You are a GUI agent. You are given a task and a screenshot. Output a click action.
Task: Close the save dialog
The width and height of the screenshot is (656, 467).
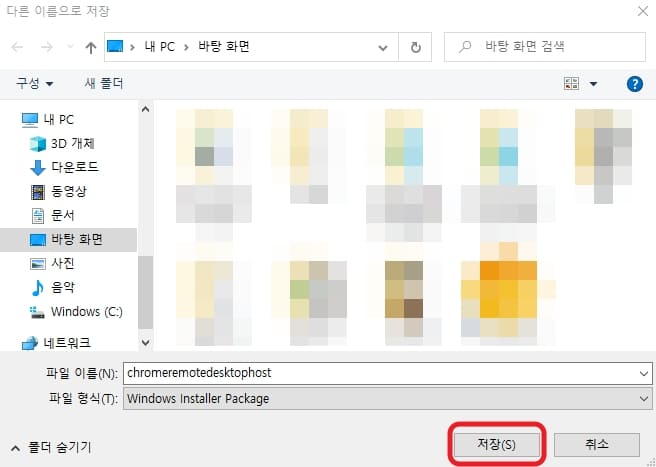pyautogui.click(x=643, y=11)
